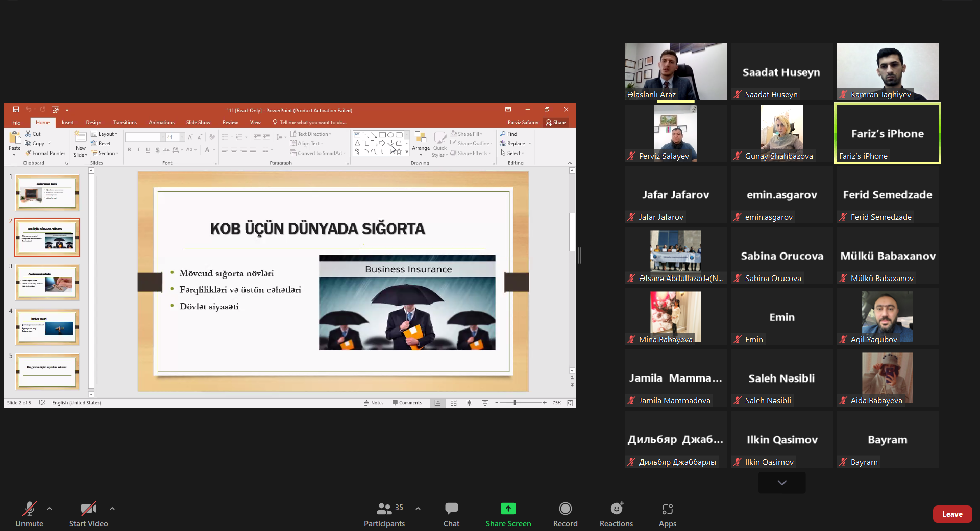
Task: Toggle Notes pane in status bar
Action: pos(374,403)
